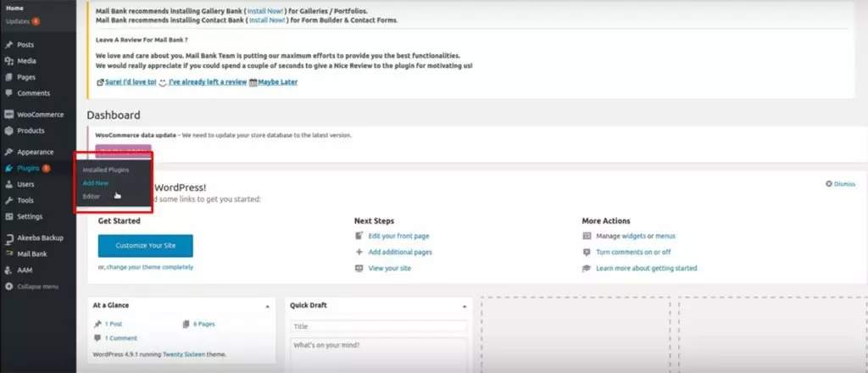Click the Products box icon in sidebar

click(x=8, y=131)
